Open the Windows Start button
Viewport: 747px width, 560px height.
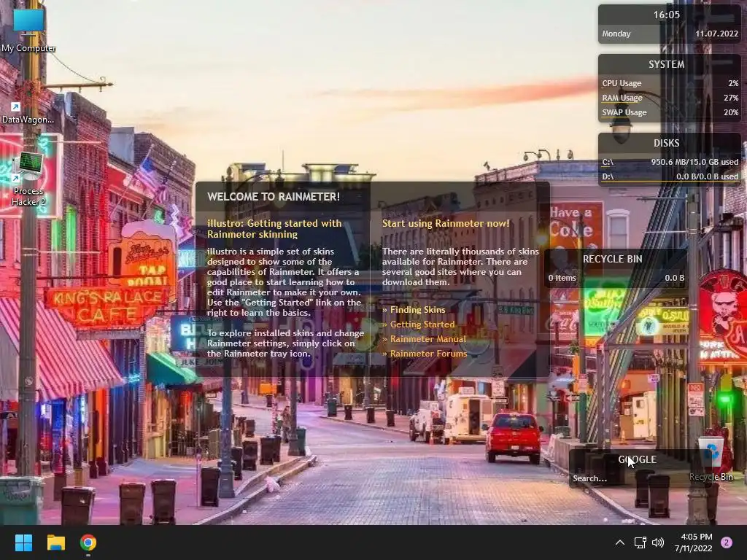[23, 542]
